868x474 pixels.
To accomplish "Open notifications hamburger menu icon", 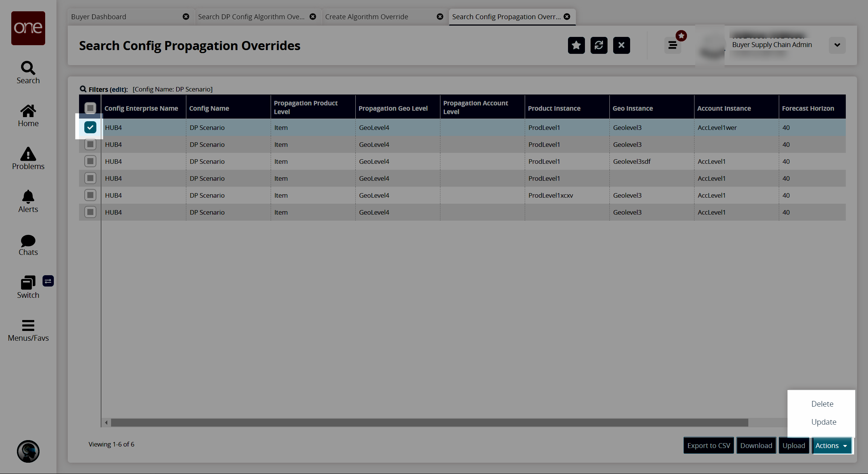I will tap(673, 45).
